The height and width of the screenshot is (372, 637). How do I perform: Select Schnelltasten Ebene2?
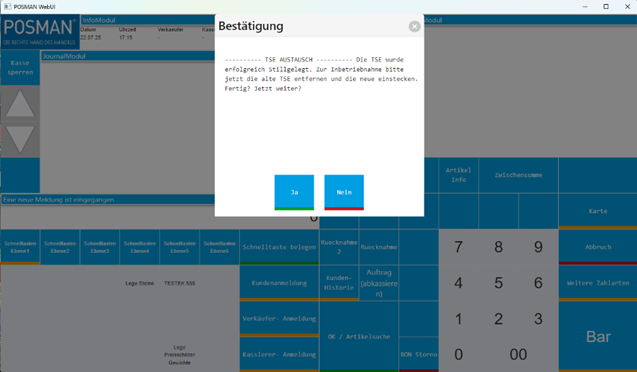click(x=60, y=247)
